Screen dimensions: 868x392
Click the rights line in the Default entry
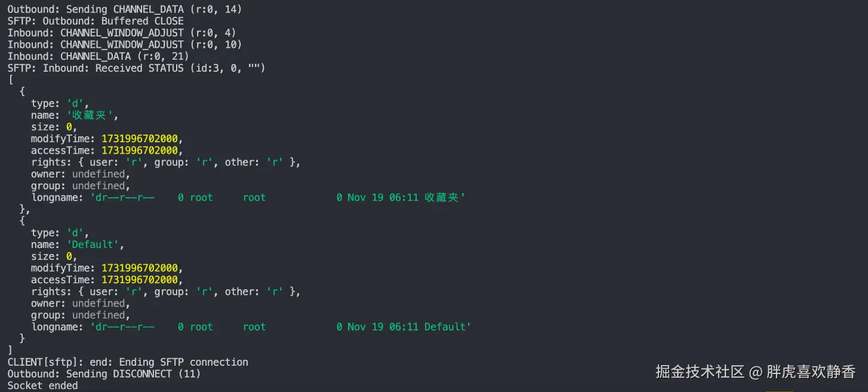coord(165,292)
